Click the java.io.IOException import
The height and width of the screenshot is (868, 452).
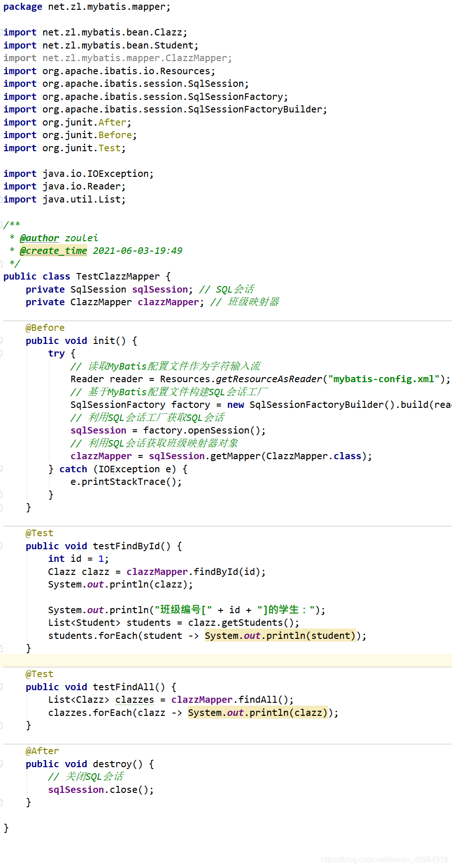tap(78, 174)
